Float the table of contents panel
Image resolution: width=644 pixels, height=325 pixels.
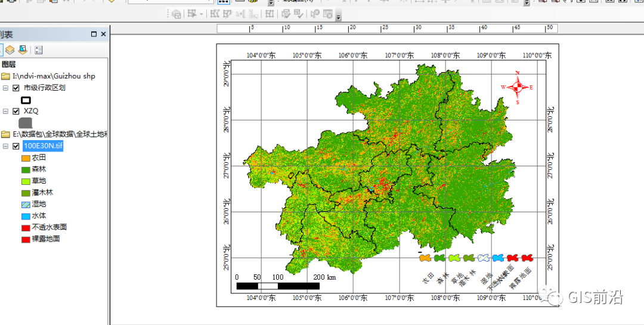[94, 34]
